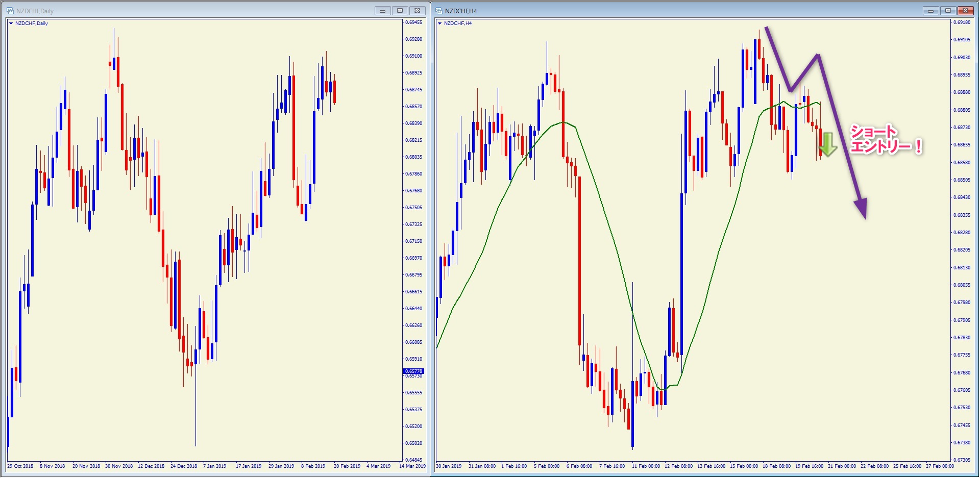Image resolution: width=980 pixels, height=478 pixels.
Task: Click the NZDCHF,H4 window title icon
Action: point(438,11)
